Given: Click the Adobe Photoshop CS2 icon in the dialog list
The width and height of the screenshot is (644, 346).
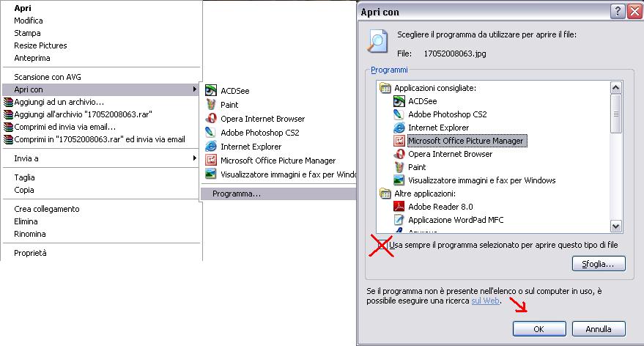Looking at the screenshot, I should click(399, 114).
